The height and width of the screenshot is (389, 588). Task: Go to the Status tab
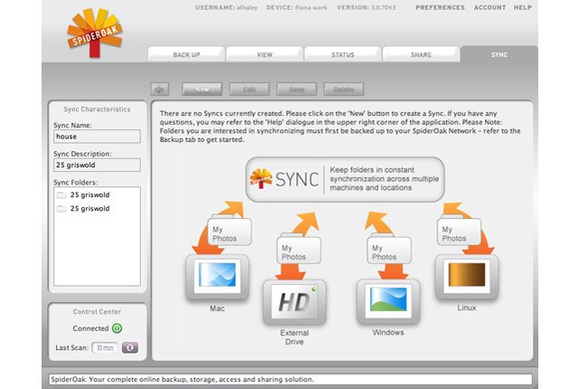click(x=343, y=54)
